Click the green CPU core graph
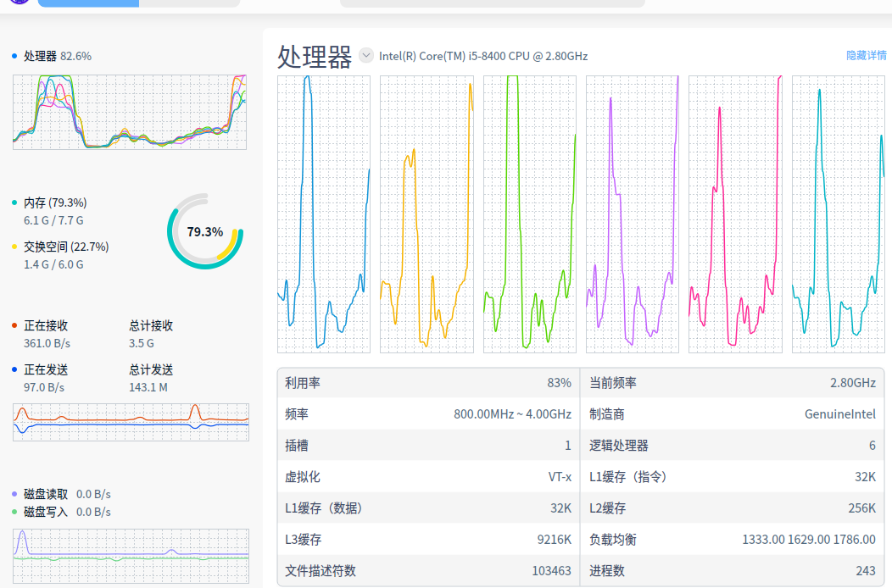 [530, 214]
